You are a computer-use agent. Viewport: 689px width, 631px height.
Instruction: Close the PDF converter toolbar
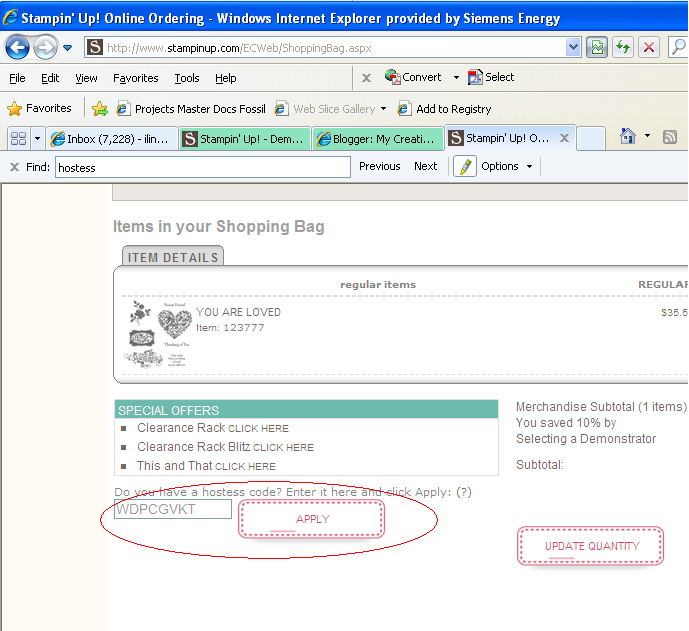click(366, 78)
